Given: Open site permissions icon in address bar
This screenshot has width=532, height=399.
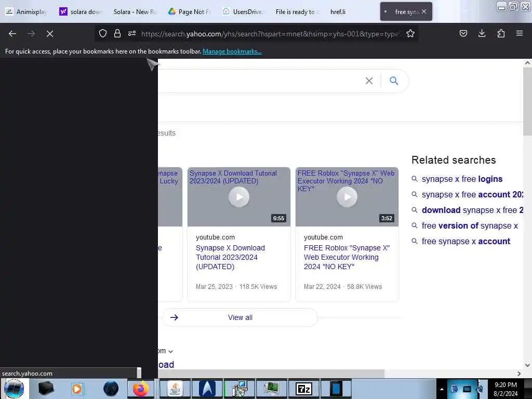Looking at the screenshot, I should tap(132, 33).
